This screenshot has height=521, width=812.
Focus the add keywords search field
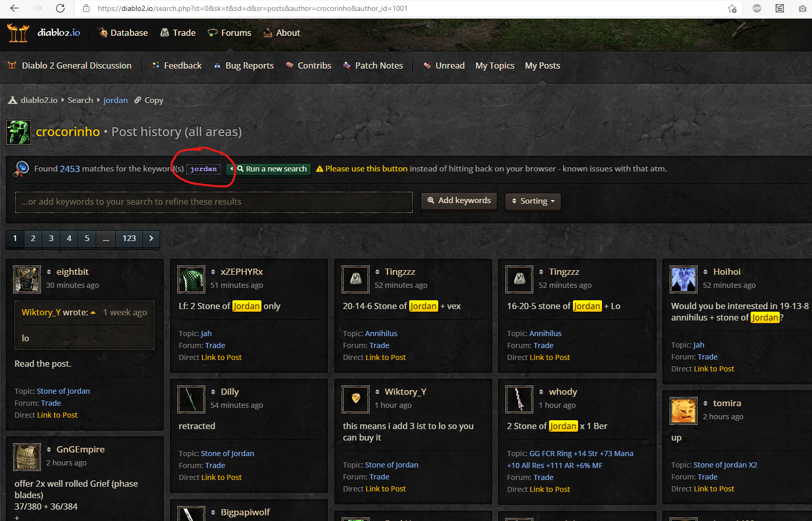tap(214, 202)
